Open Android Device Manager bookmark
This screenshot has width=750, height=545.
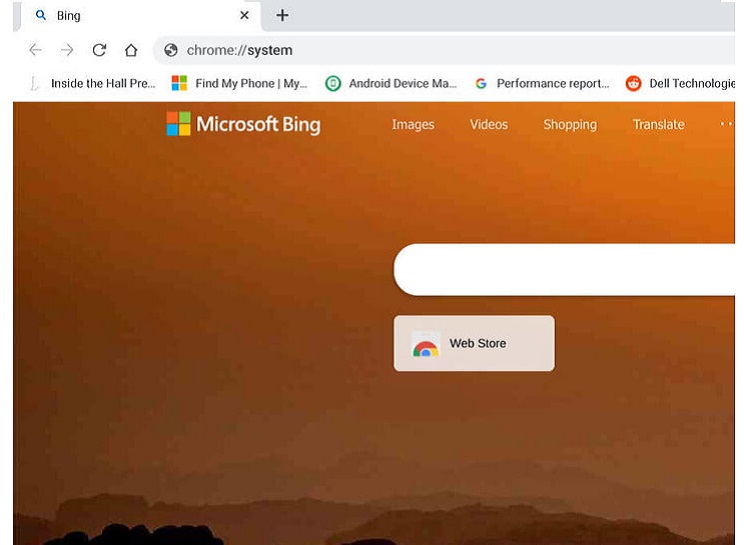click(391, 84)
